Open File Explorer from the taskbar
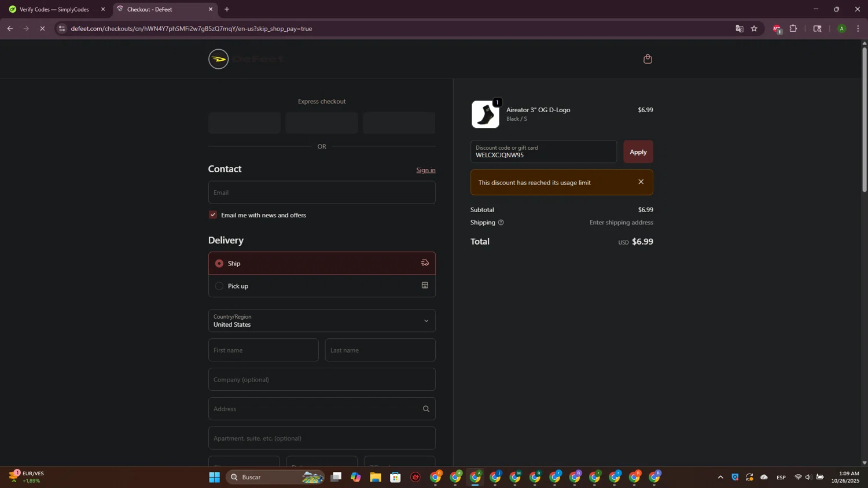868x488 pixels. pyautogui.click(x=376, y=477)
